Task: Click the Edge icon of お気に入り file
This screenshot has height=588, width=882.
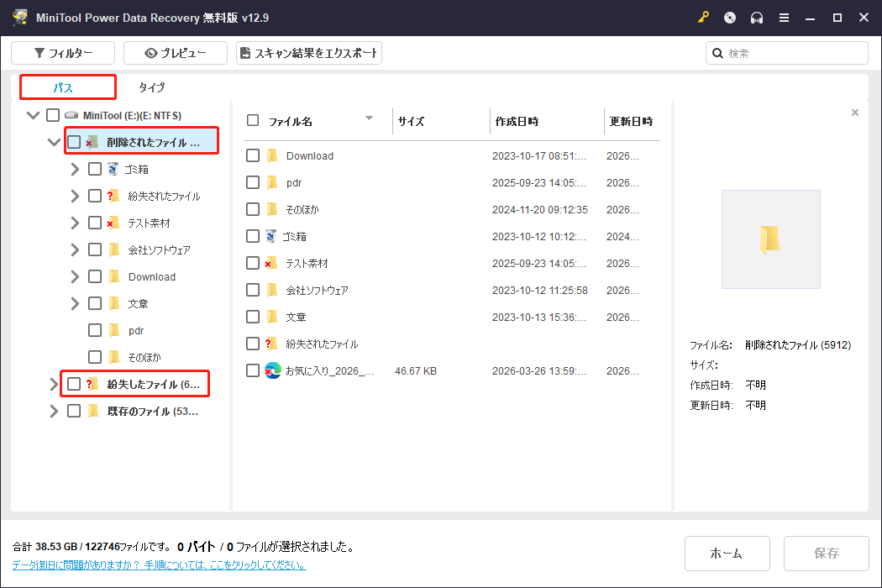Action: coord(273,370)
